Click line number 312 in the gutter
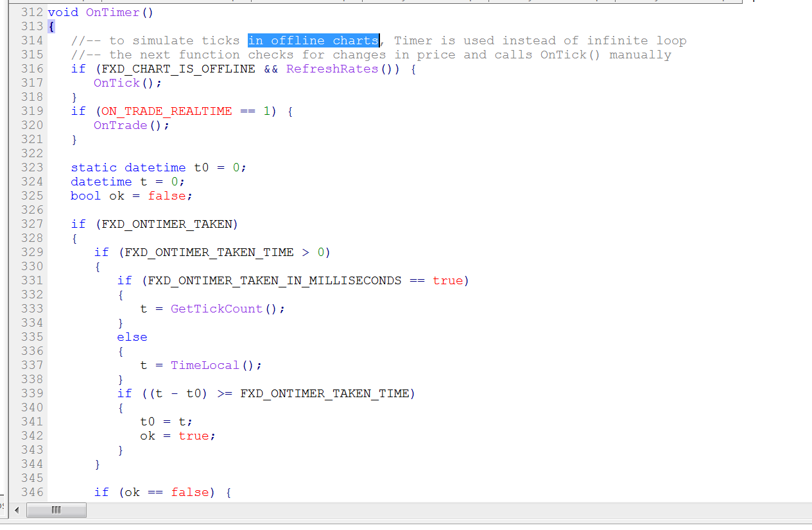 click(32, 12)
